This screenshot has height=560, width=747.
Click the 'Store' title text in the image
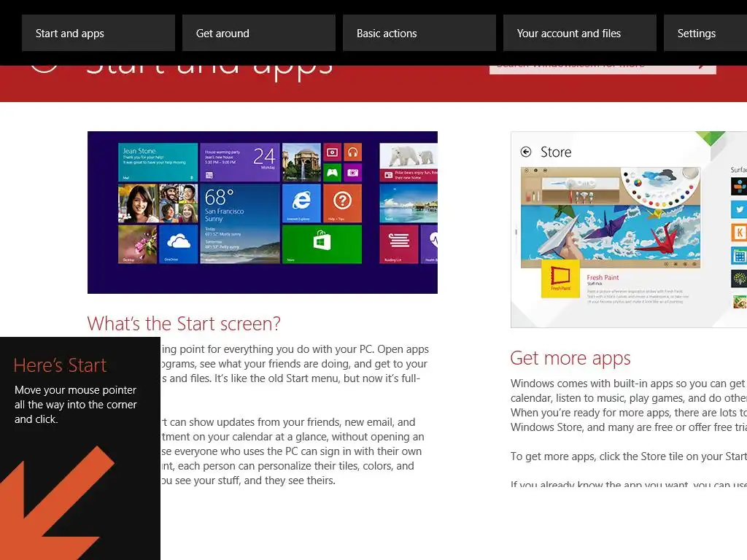[x=556, y=152]
